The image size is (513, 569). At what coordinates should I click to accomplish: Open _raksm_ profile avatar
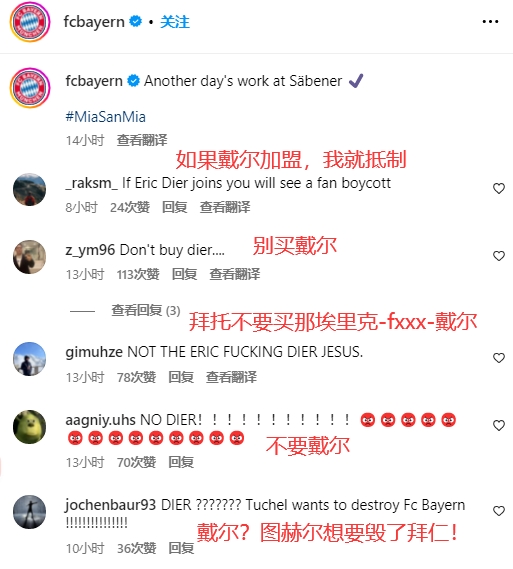[29, 189]
